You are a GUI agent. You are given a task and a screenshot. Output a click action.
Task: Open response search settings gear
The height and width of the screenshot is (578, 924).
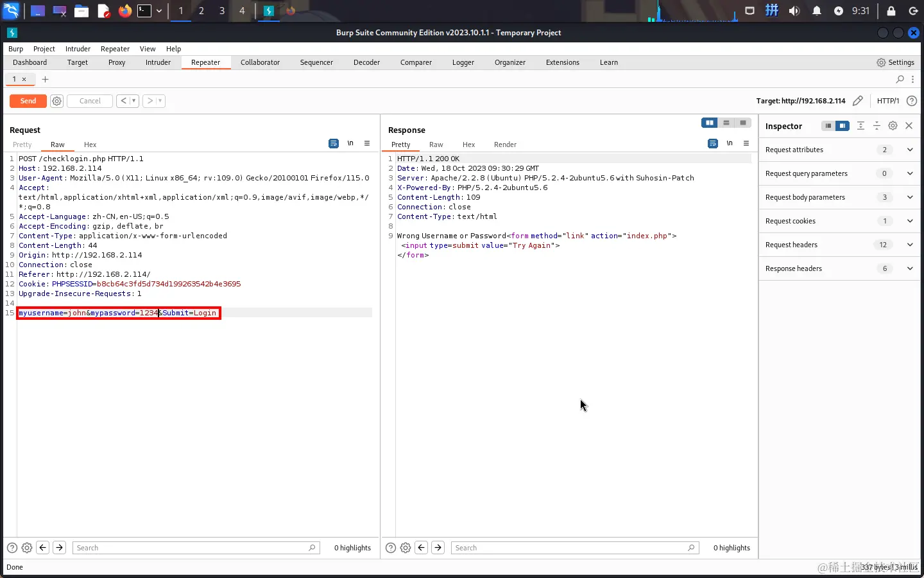406,548
